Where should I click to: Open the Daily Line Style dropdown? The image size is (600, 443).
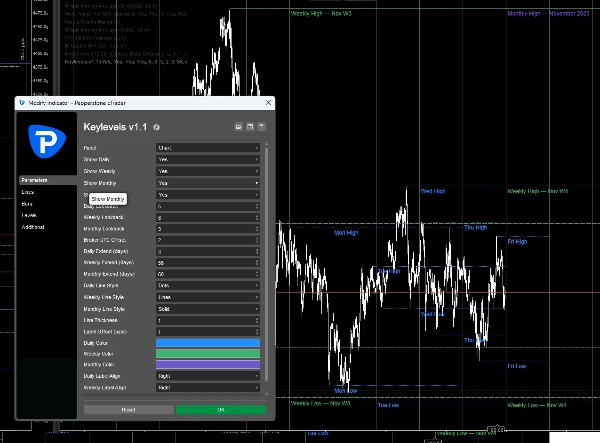coord(208,285)
